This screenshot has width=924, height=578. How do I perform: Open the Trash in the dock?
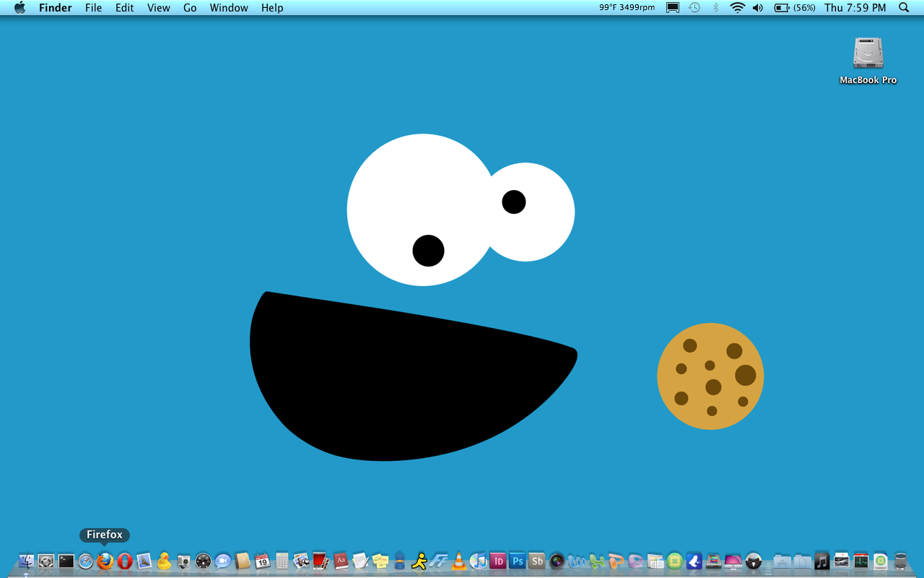(x=900, y=561)
